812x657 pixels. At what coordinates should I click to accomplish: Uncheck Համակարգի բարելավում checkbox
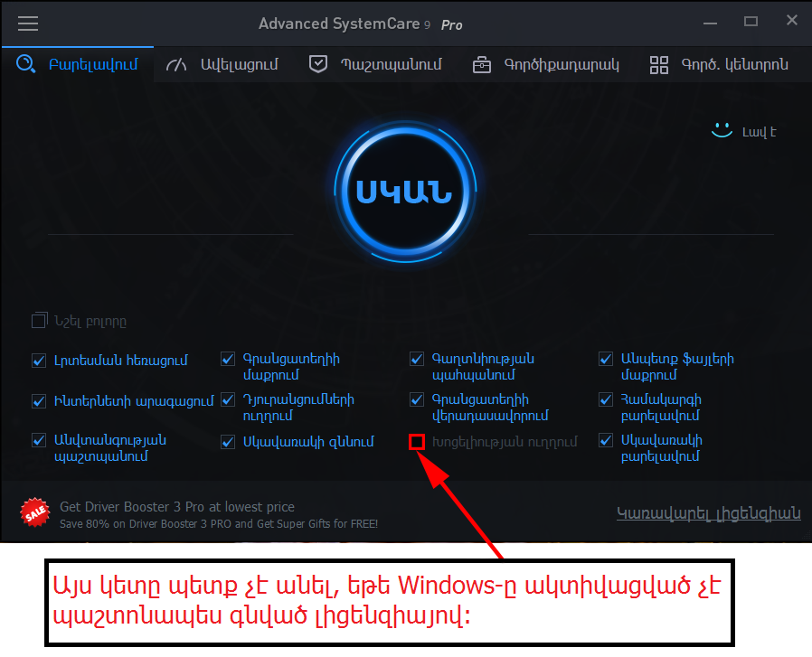click(606, 399)
